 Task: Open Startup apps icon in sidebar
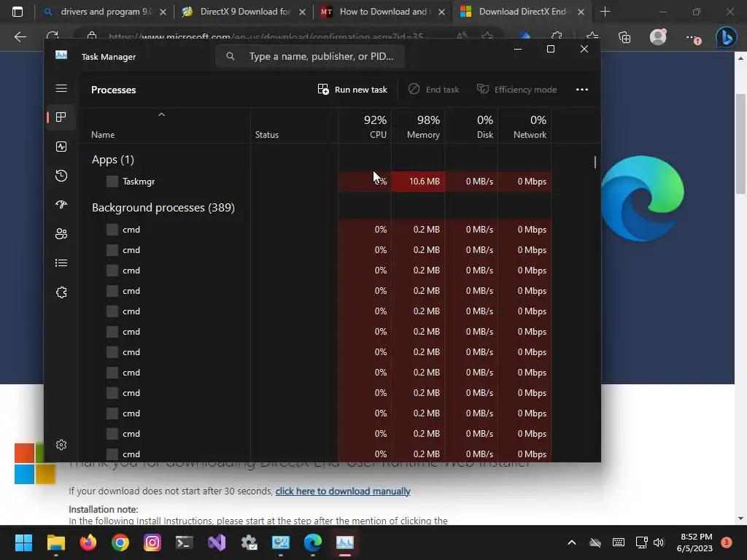click(x=61, y=205)
